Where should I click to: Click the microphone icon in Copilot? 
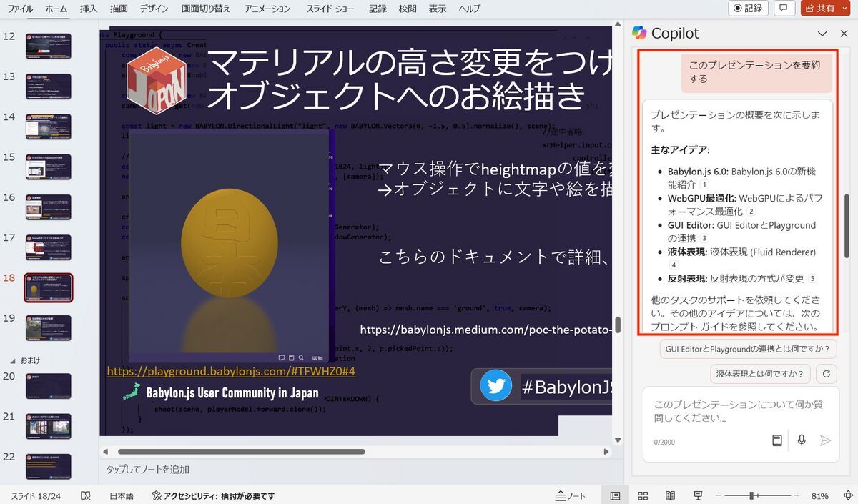click(x=802, y=440)
